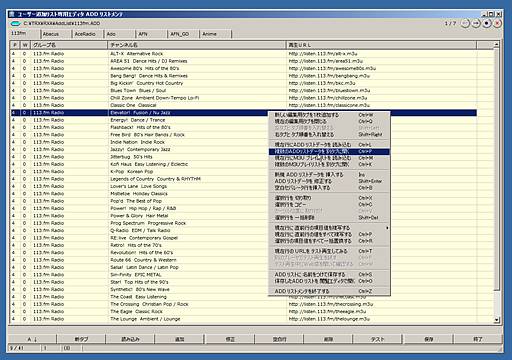Choose the Ctrl+O open saved ADD list entry
This screenshot has width=512, height=360.
point(329,281)
